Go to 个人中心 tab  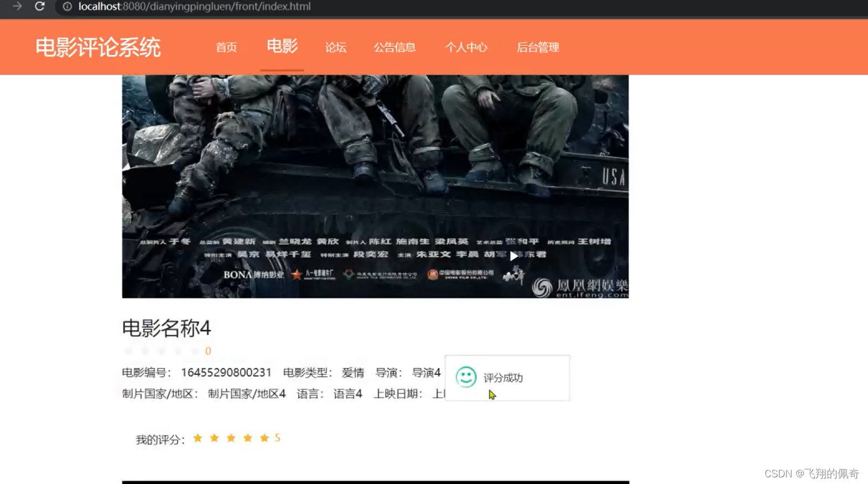[466, 48]
